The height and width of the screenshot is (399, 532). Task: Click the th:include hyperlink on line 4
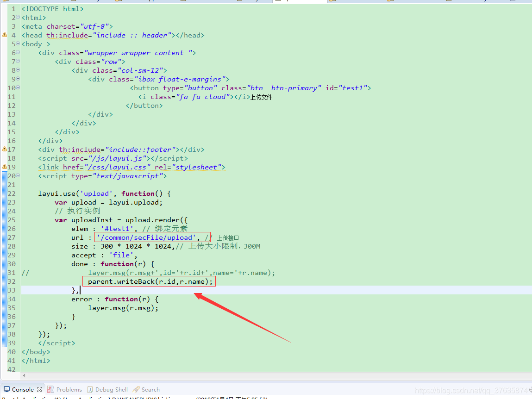pyautogui.click(x=67, y=35)
